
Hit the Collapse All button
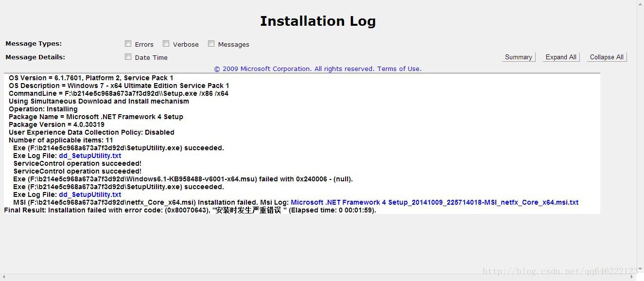click(x=607, y=57)
